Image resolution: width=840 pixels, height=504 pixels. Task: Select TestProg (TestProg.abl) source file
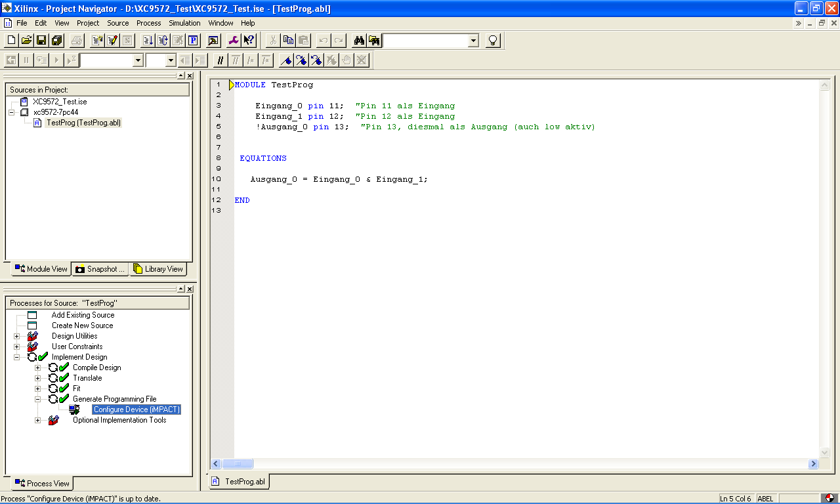click(83, 123)
